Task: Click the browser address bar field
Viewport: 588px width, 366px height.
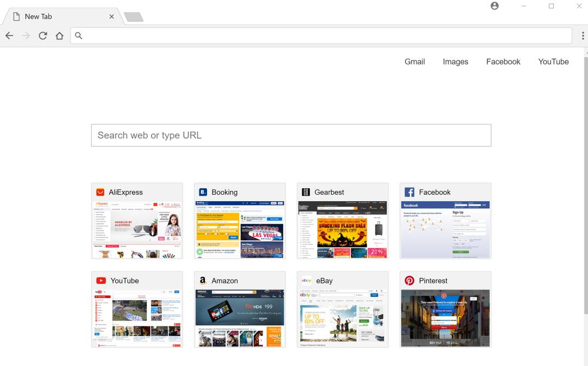Action: pyautogui.click(x=321, y=36)
